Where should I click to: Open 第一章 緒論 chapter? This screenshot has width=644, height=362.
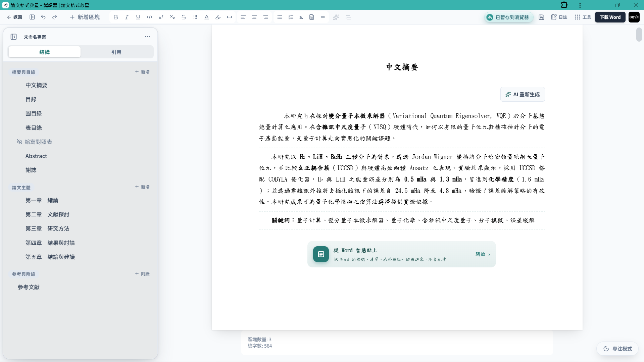(x=42, y=200)
